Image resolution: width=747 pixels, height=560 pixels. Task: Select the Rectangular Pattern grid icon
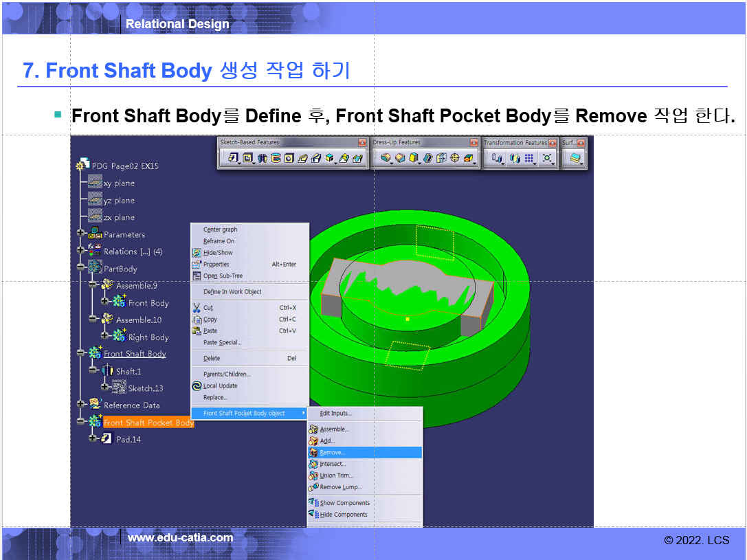529,158
